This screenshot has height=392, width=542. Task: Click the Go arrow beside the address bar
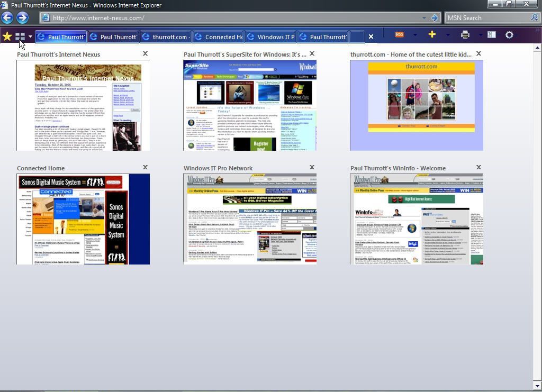(x=435, y=18)
